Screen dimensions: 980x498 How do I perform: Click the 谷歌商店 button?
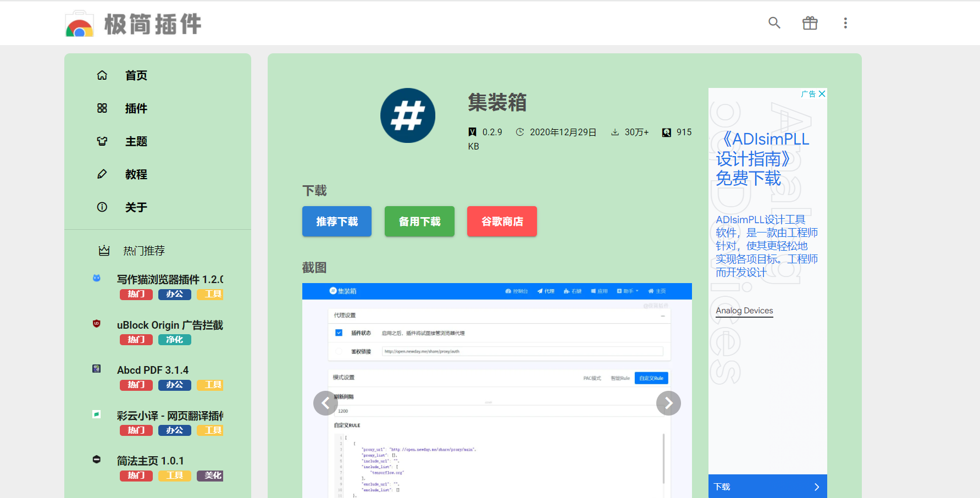click(502, 222)
